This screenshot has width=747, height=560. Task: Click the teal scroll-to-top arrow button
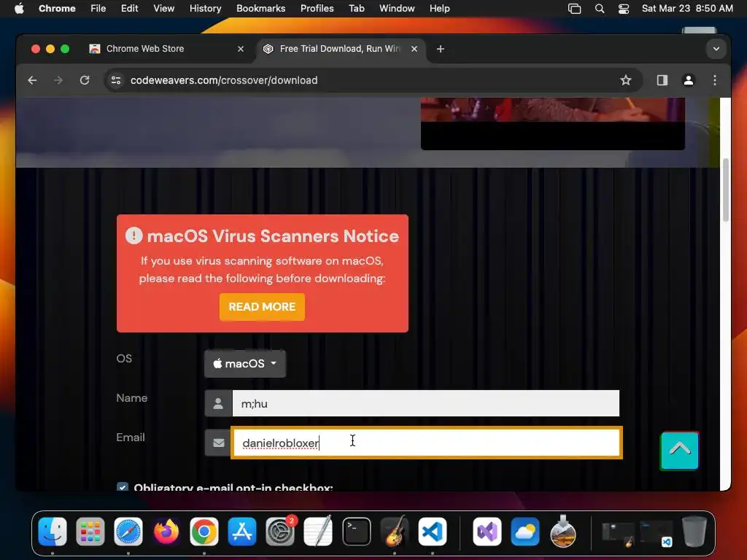pos(679,451)
